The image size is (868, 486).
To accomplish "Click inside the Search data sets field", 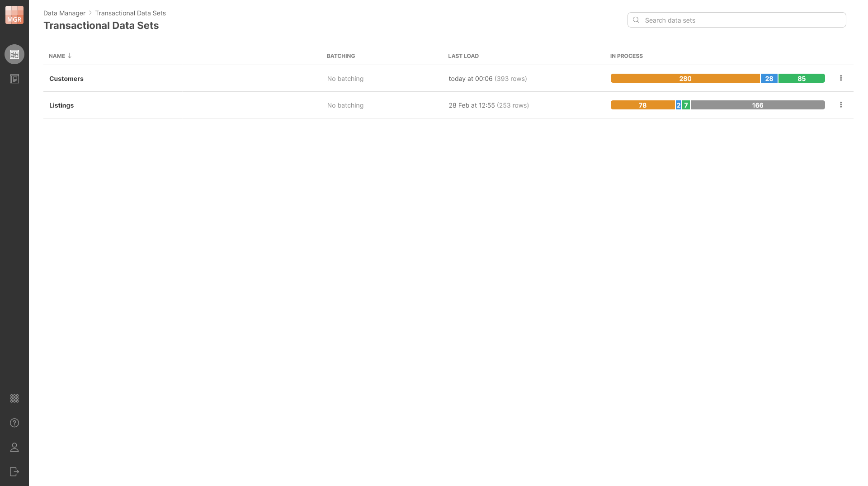I will 723,20.
